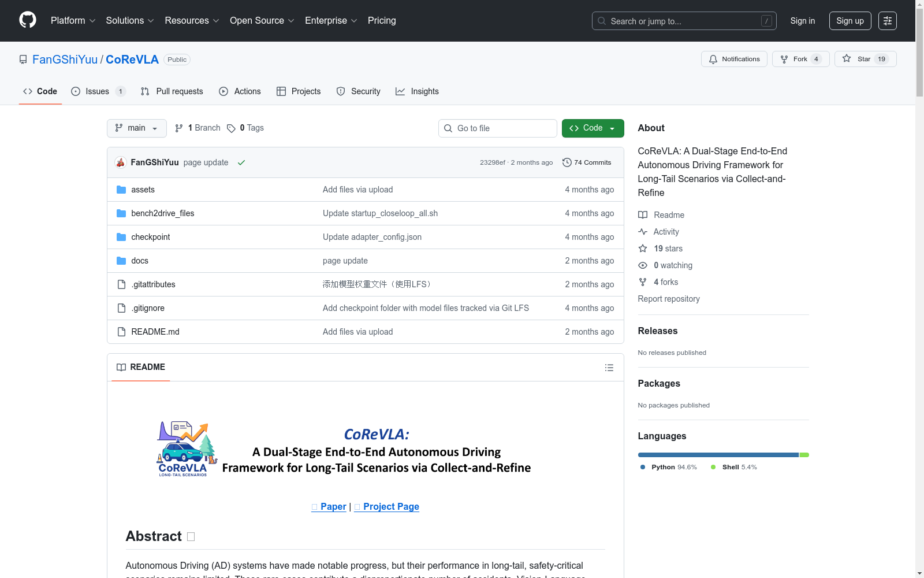Click the Activity pulse icon in About
The width and height of the screenshot is (924, 578).
(643, 232)
